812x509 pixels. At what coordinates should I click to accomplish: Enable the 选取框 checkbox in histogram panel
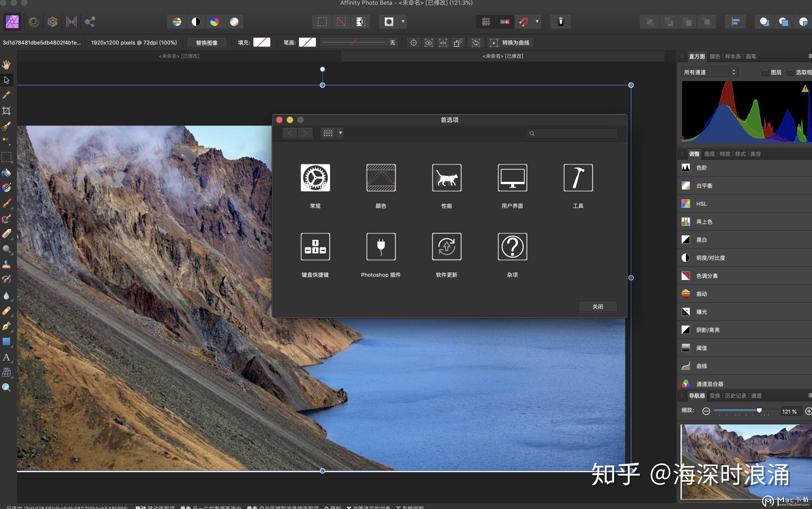(x=790, y=72)
